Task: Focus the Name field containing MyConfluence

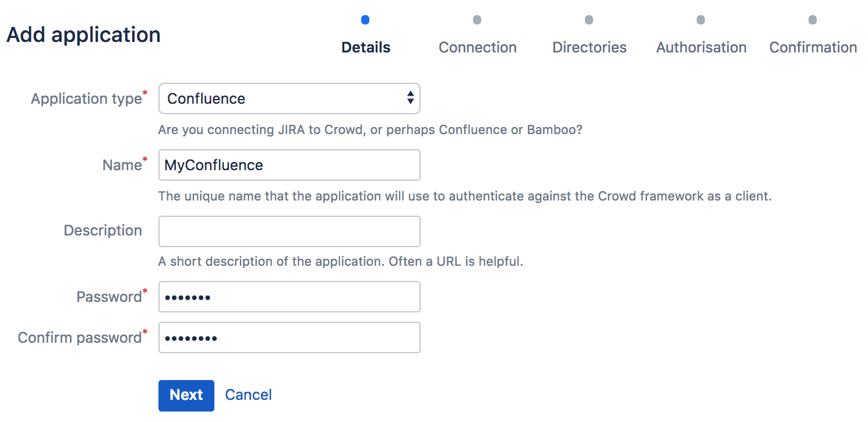Action: pos(289,165)
